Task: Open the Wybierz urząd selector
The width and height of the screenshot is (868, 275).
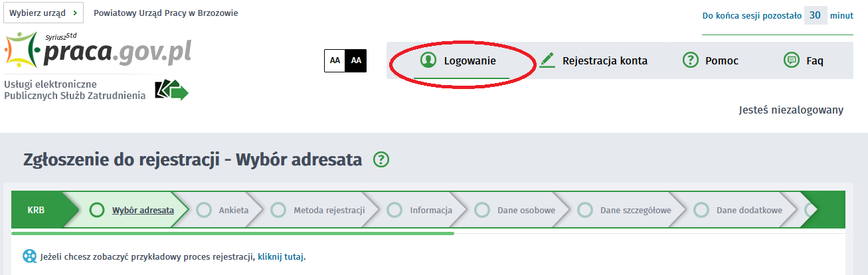Action: [x=43, y=13]
